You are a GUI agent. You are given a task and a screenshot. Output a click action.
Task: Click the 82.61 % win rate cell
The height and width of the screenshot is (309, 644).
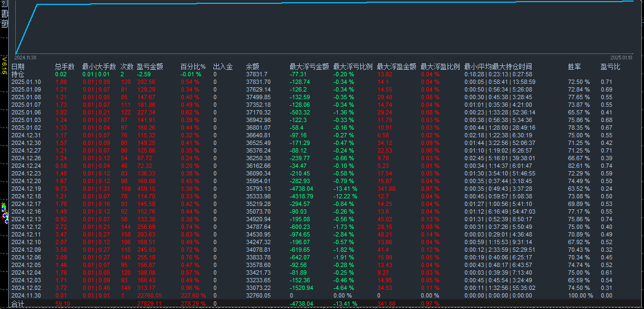pos(579,165)
